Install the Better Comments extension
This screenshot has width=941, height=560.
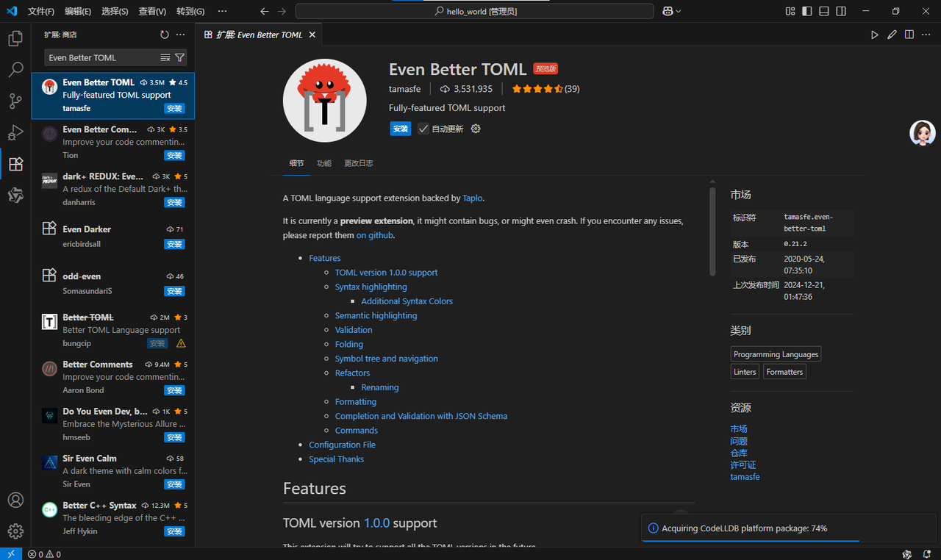coord(174,390)
